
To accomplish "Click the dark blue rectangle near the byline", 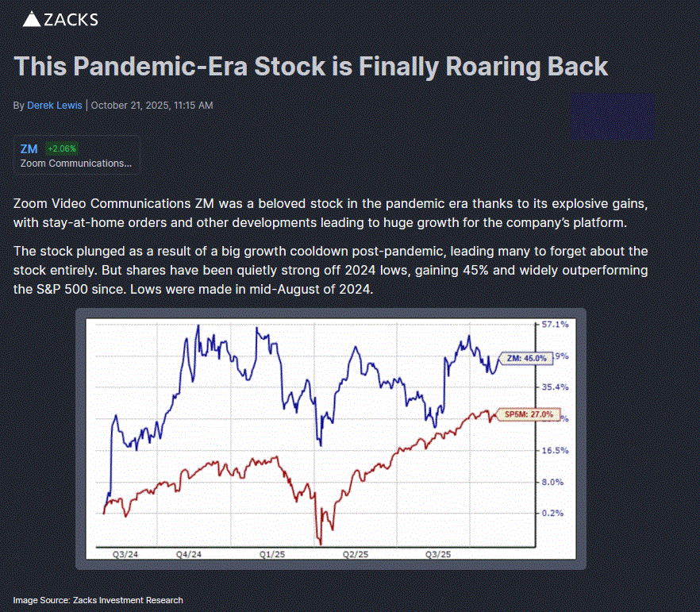I will 613,116.
